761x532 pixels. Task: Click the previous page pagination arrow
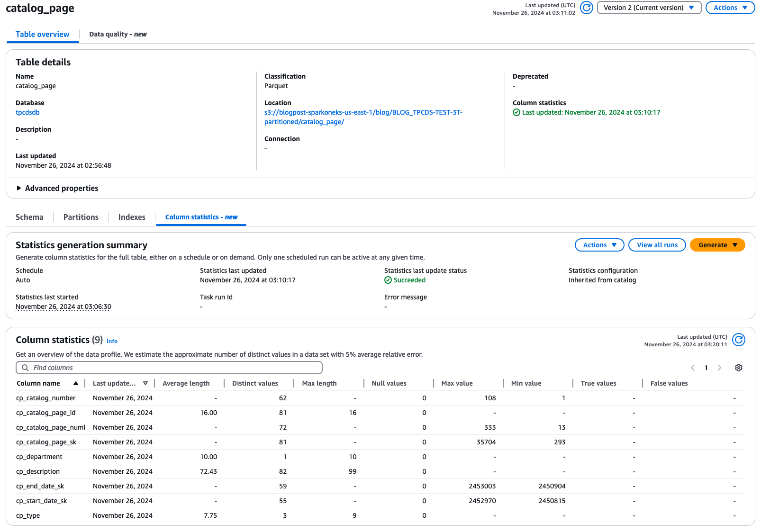pyautogui.click(x=693, y=368)
